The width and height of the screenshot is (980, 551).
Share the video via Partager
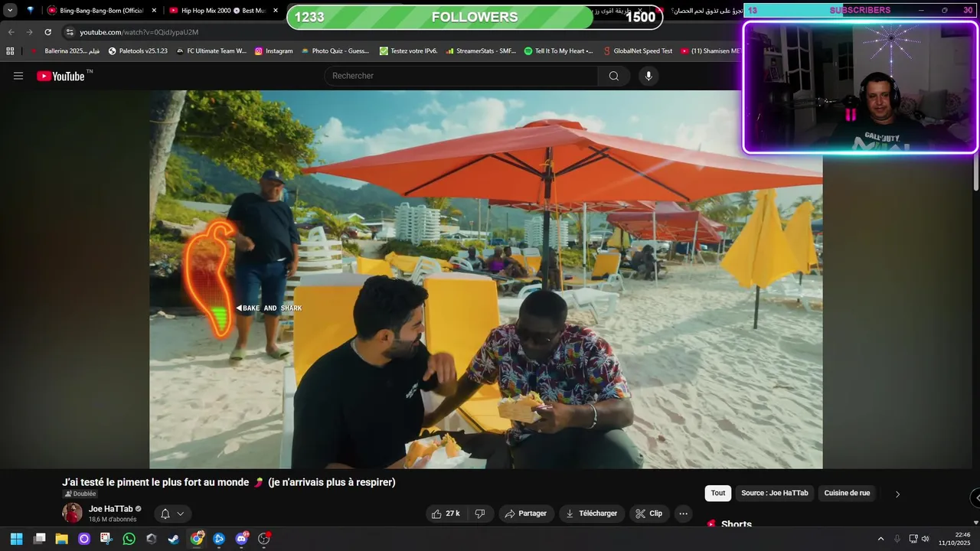(x=525, y=514)
